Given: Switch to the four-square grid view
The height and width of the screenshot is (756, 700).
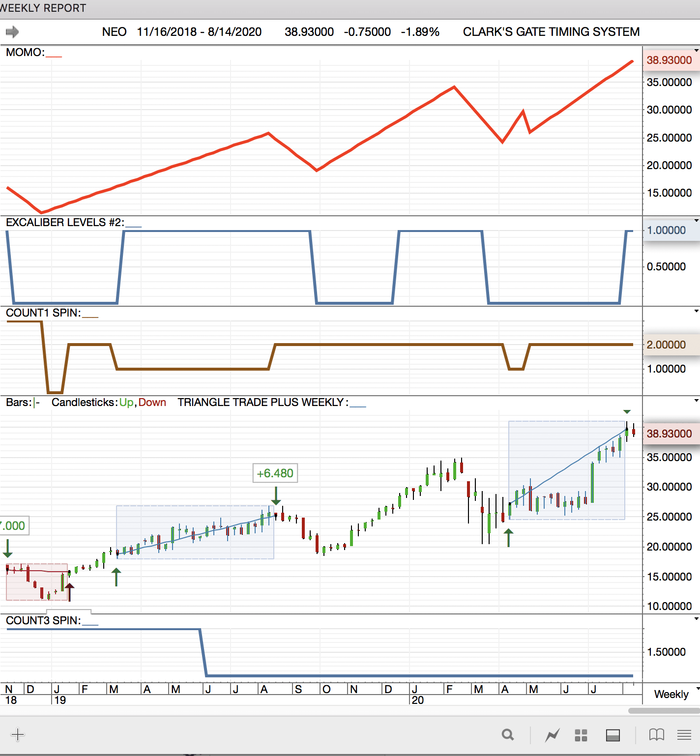Looking at the screenshot, I should [581, 735].
